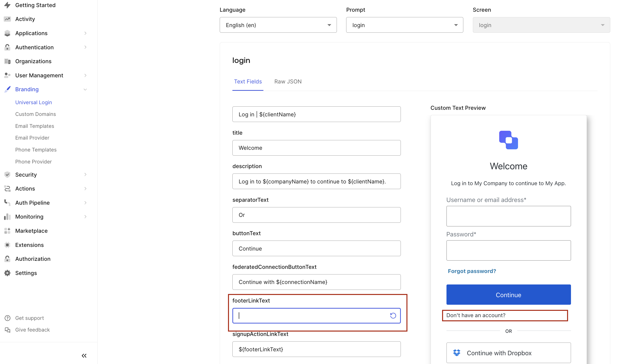Click the separatorText field containing Or
622x364 pixels.
pyautogui.click(x=316, y=215)
